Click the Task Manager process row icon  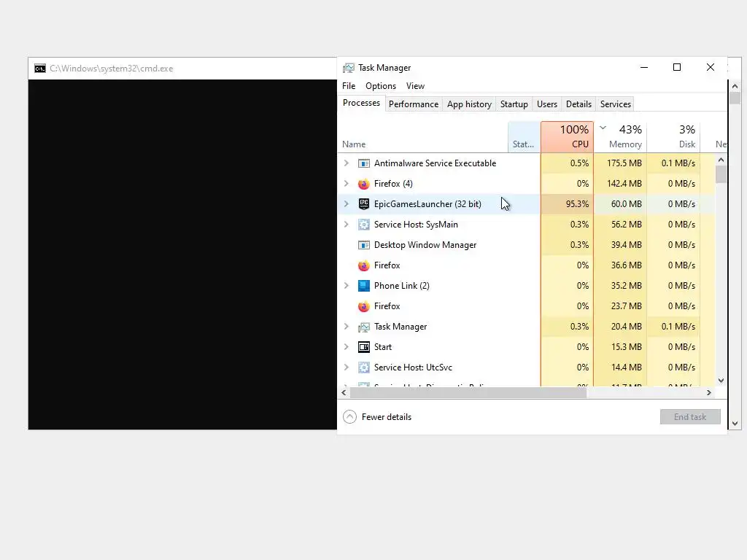click(x=363, y=327)
